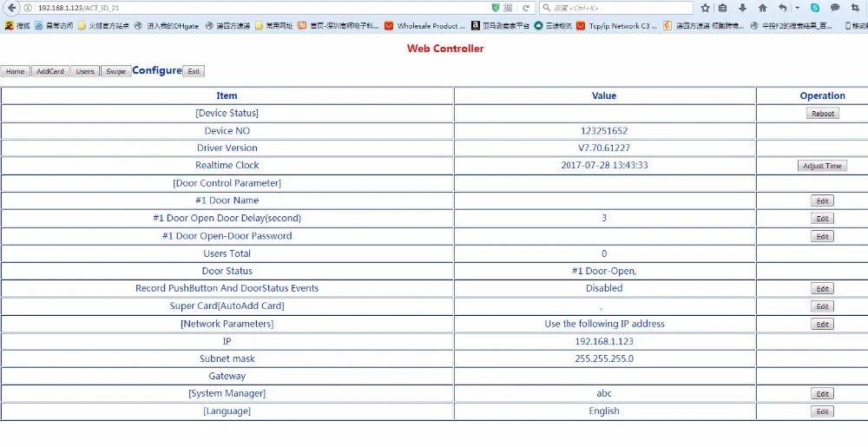
Task: Click the 'Users Total' item label
Action: click(x=227, y=254)
